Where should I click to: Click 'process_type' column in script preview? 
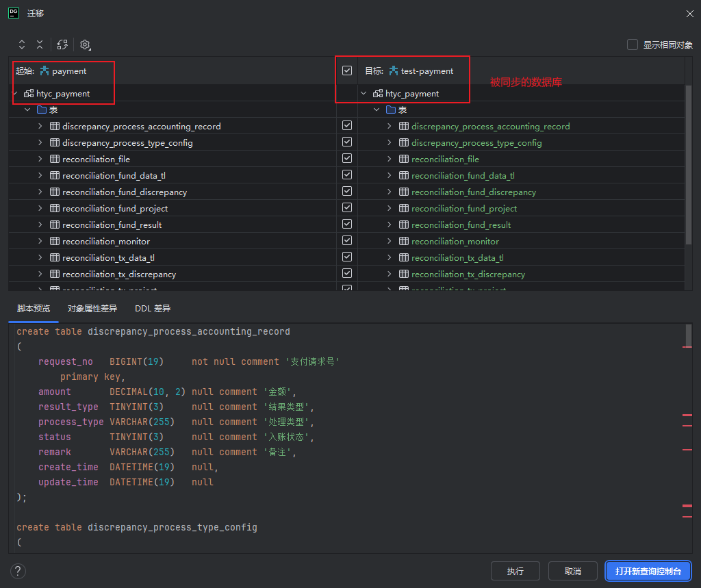click(71, 422)
